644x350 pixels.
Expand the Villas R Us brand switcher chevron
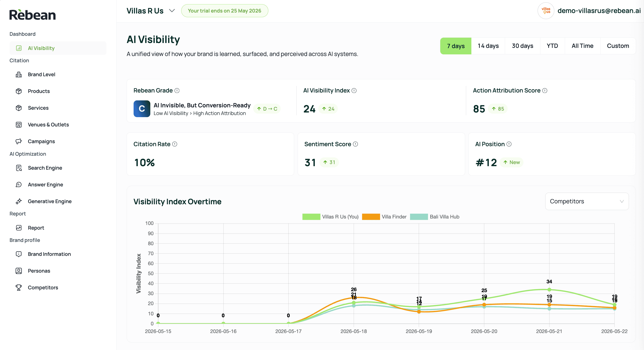tap(172, 11)
